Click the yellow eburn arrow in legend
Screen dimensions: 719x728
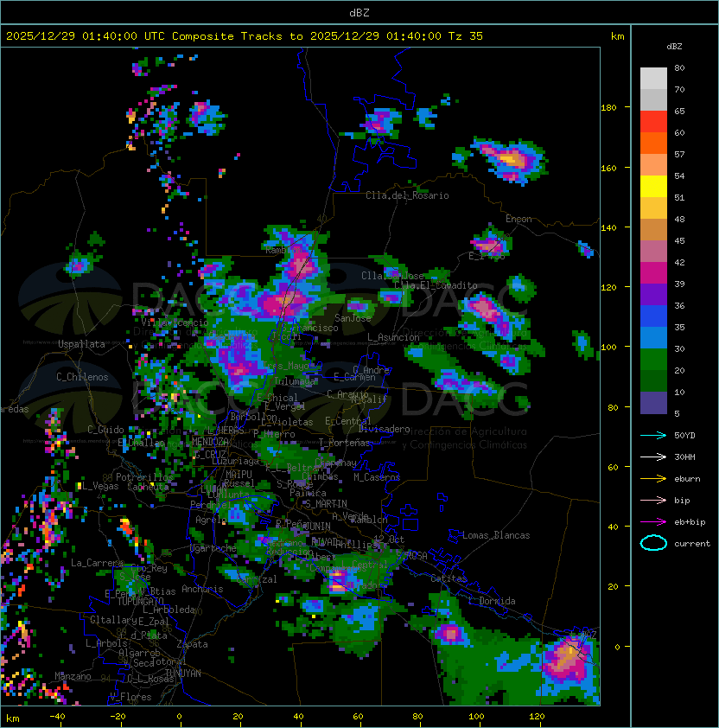[653, 479]
